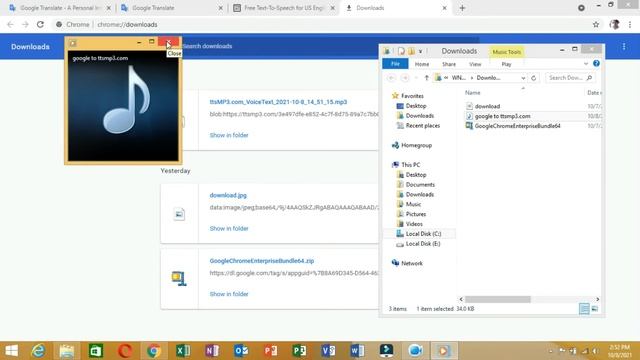640x360 pixels.
Task: Click the Chrome icon in the taskbar
Action: [154, 351]
